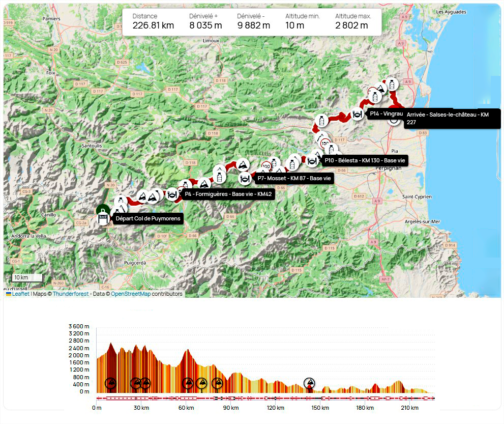Click the Arrivée Salses-le-château KM 227 label
Image resolution: width=504 pixels, height=424 pixels.
point(452,119)
